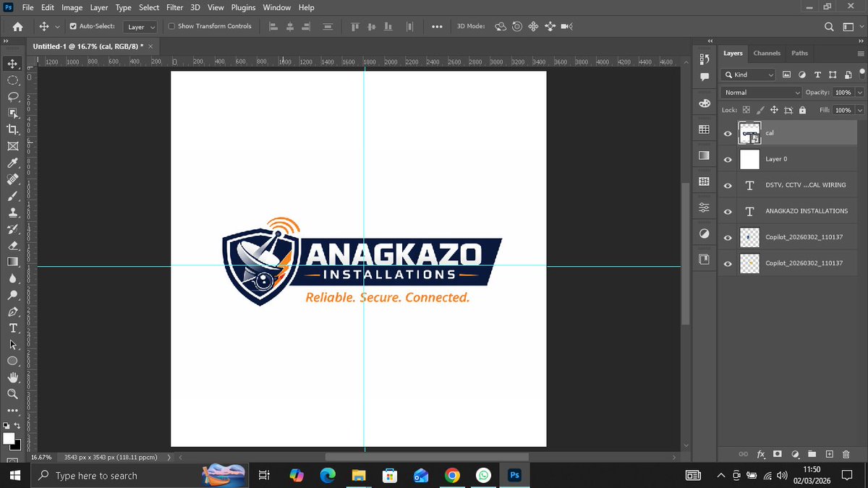
Task: Open the Layer menu
Action: pos(99,7)
